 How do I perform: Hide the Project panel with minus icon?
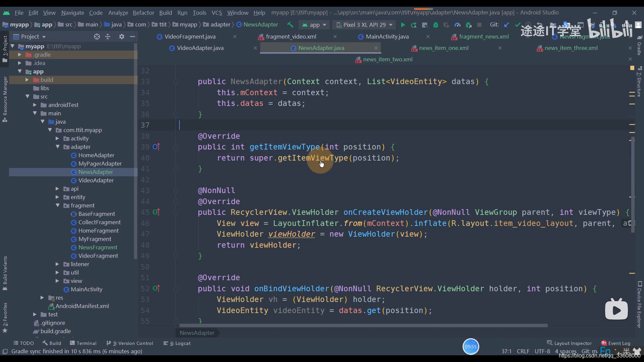point(132,37)
